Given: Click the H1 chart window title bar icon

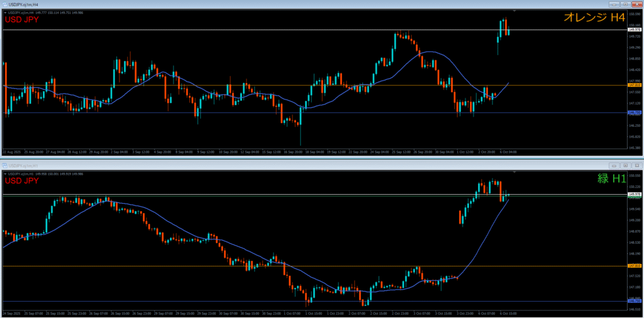Looking at the screenshot, I should tap(4, 165).
